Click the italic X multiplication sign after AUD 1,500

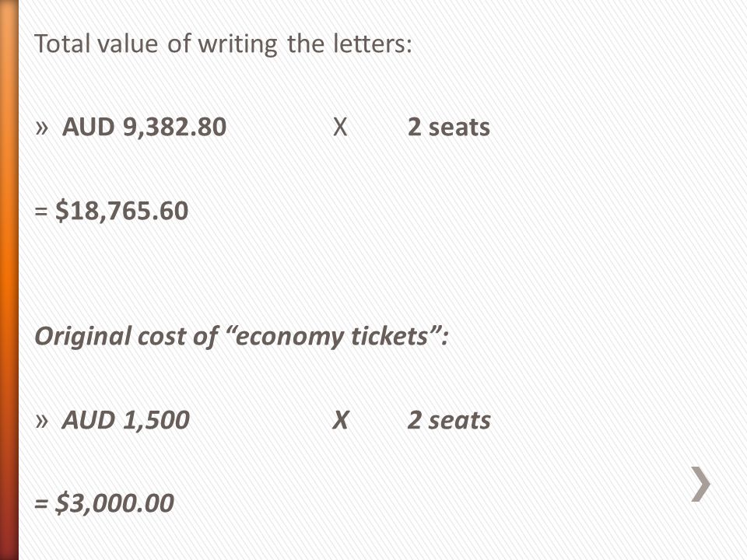340,420
